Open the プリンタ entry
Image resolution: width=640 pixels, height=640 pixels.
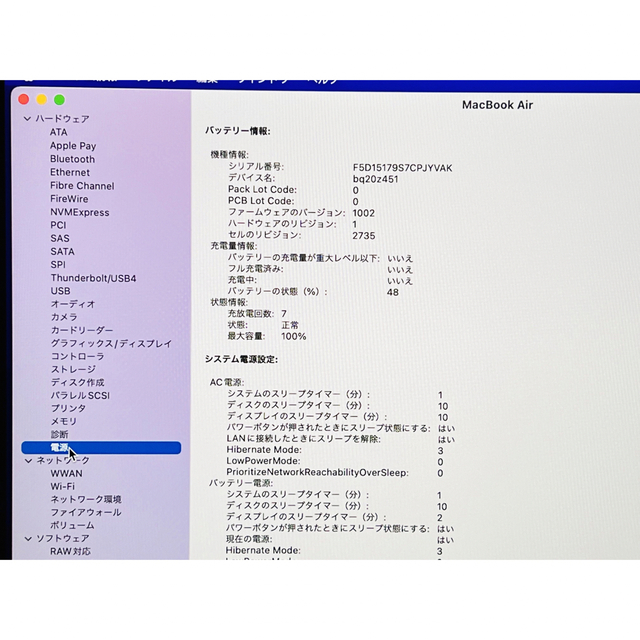click(x=68, y=409)
